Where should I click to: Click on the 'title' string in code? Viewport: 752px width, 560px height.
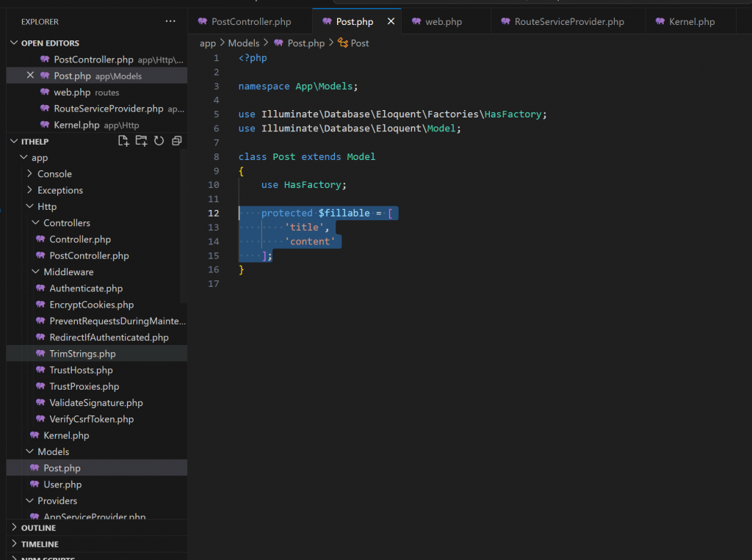(x=304, y=227)
